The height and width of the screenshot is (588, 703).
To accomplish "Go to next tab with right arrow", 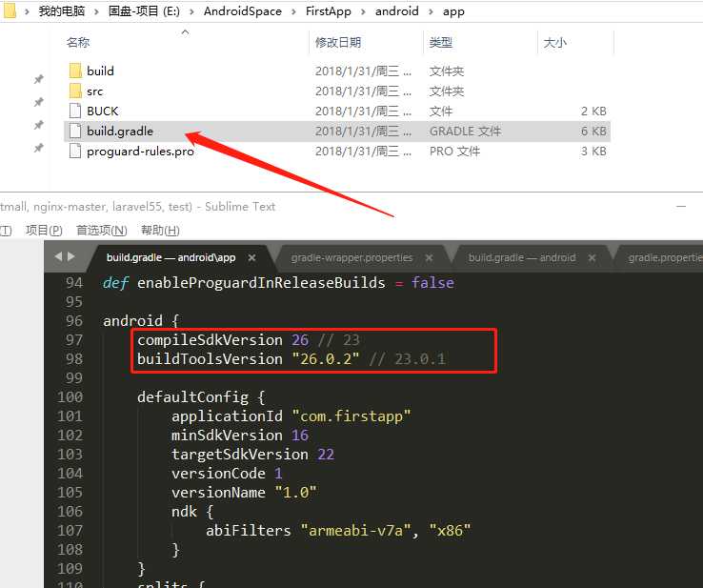I will coord(70,257).
